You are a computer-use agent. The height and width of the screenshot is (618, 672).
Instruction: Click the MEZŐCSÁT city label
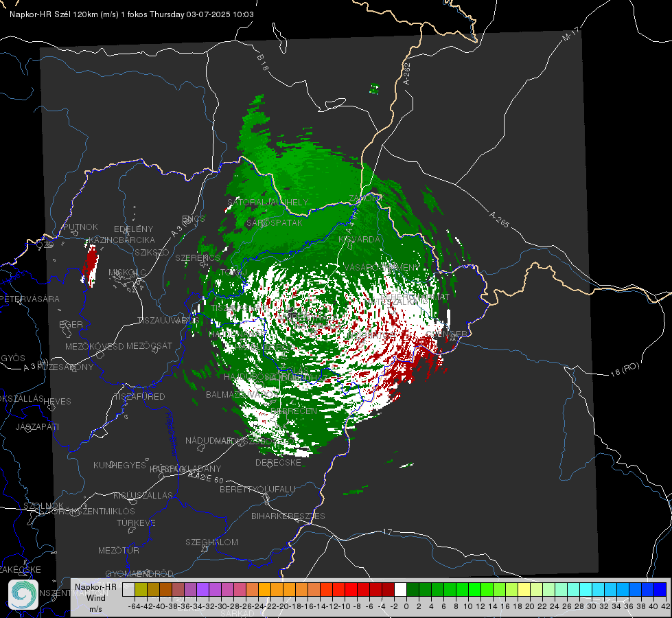149,345
